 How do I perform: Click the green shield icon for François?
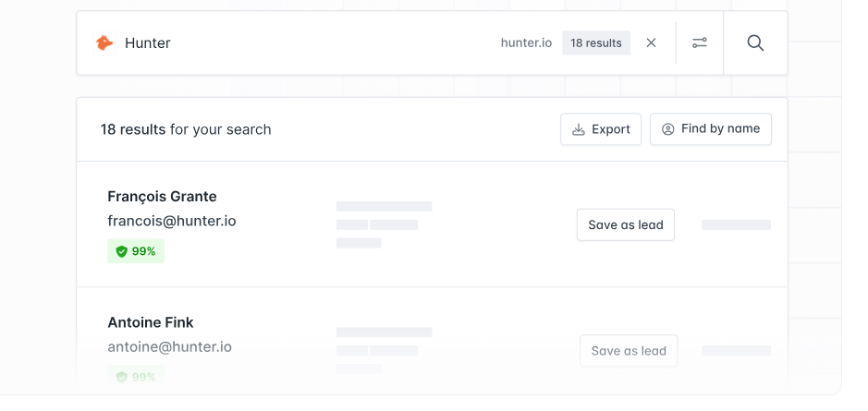click(121, 251)
